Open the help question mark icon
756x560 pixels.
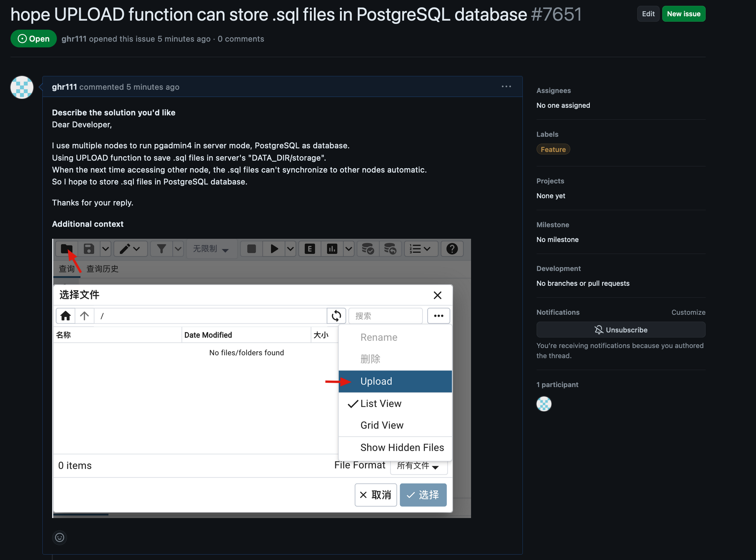pyautogui.click(x=452, y=249)
